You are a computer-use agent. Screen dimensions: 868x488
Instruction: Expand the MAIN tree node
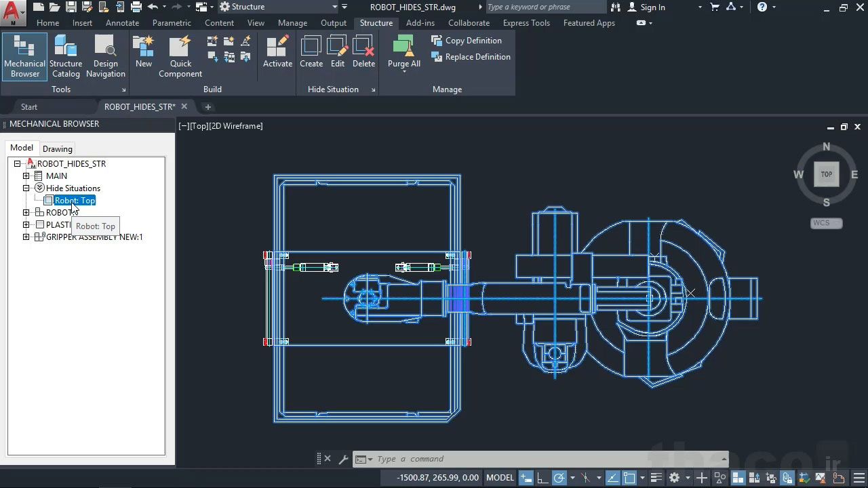pyautogui.click(x=26, y=176)
